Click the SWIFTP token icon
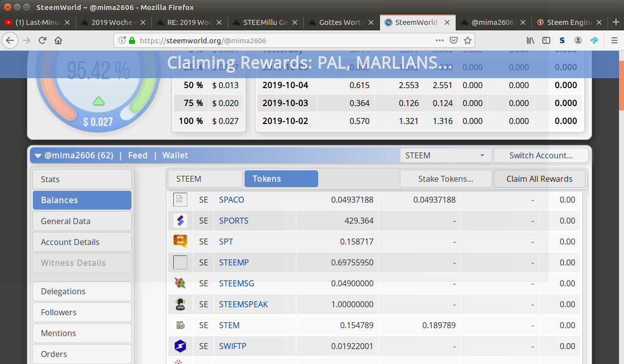This screenshot has height=364, width=624. pos(180,346)
